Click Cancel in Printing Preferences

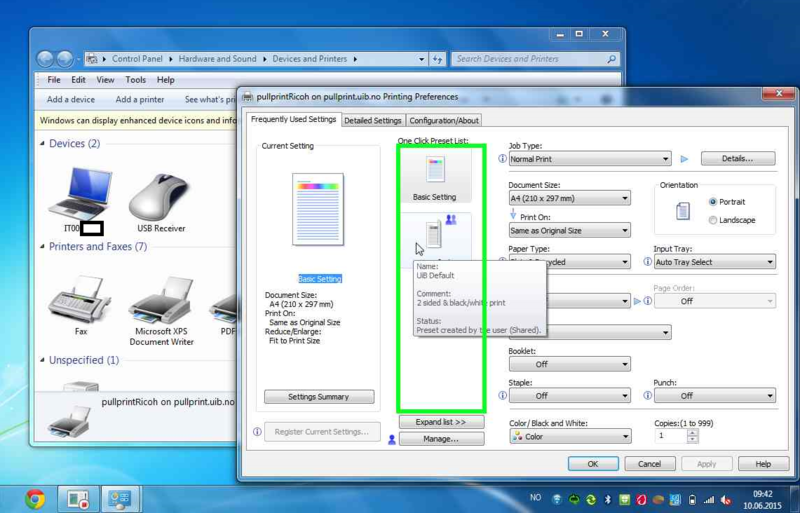click(649, 464)
